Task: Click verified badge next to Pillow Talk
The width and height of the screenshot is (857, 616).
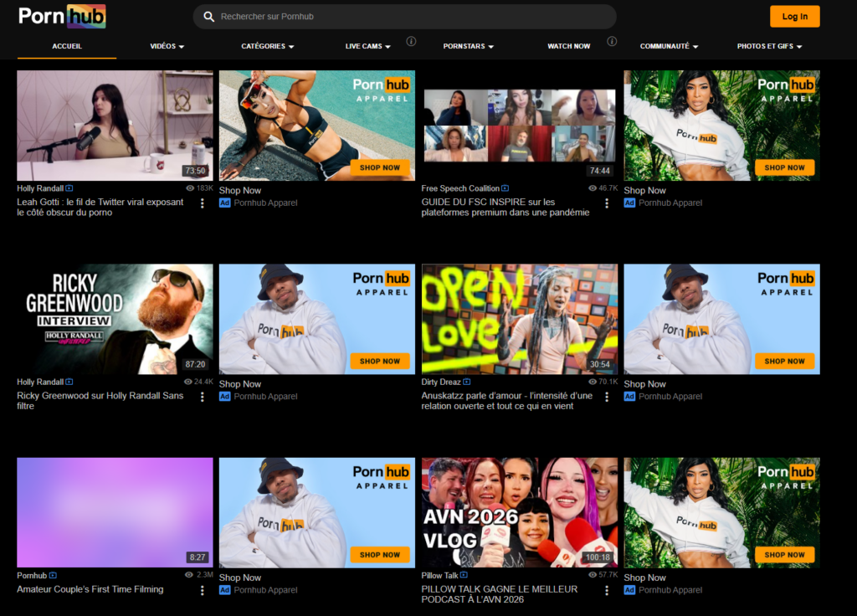Action: pyautogui.click(x=464, y=575)
